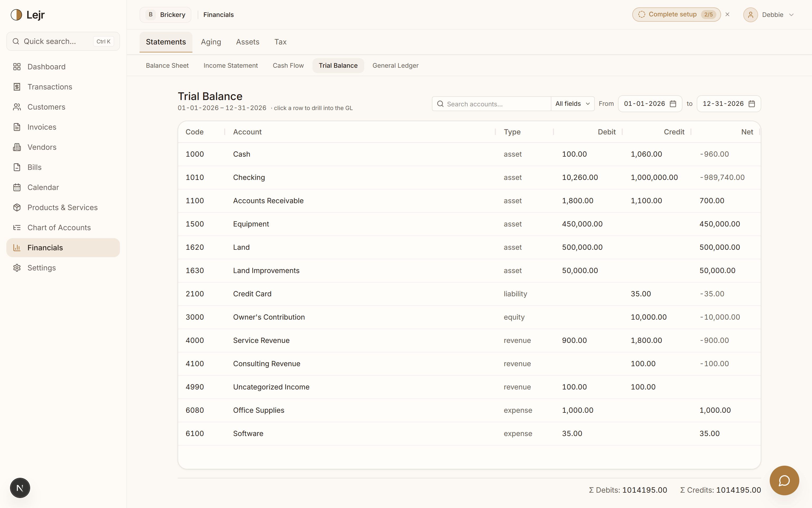This screenshot has height=508, width=812.
Task: Click the Brickery B company badge
Action: tap(151, 15)
